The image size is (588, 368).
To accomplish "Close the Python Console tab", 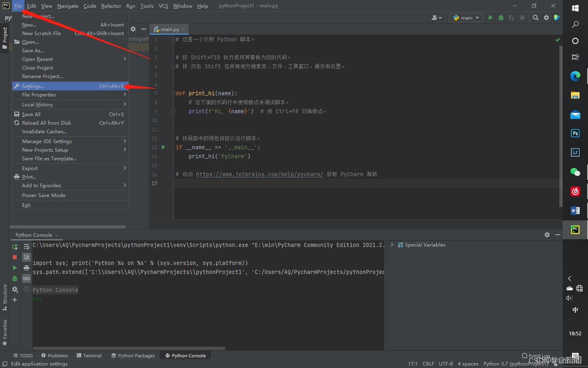I will click(x=57, y=235).
